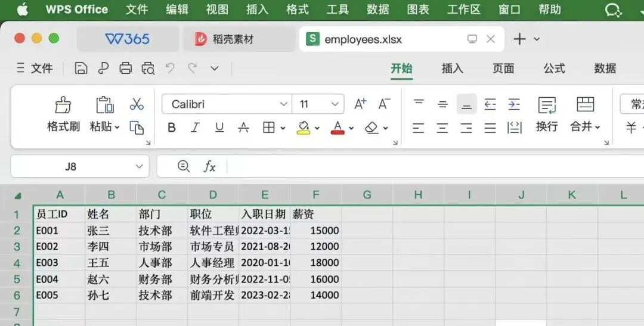Click the Redo arrow icon
The width and height of the screenshot is (644, 326).
tap(192, 68)
